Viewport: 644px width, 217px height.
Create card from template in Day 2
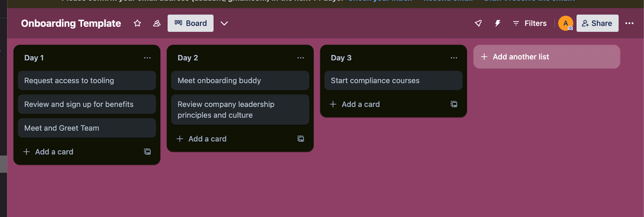coord(301,139)
